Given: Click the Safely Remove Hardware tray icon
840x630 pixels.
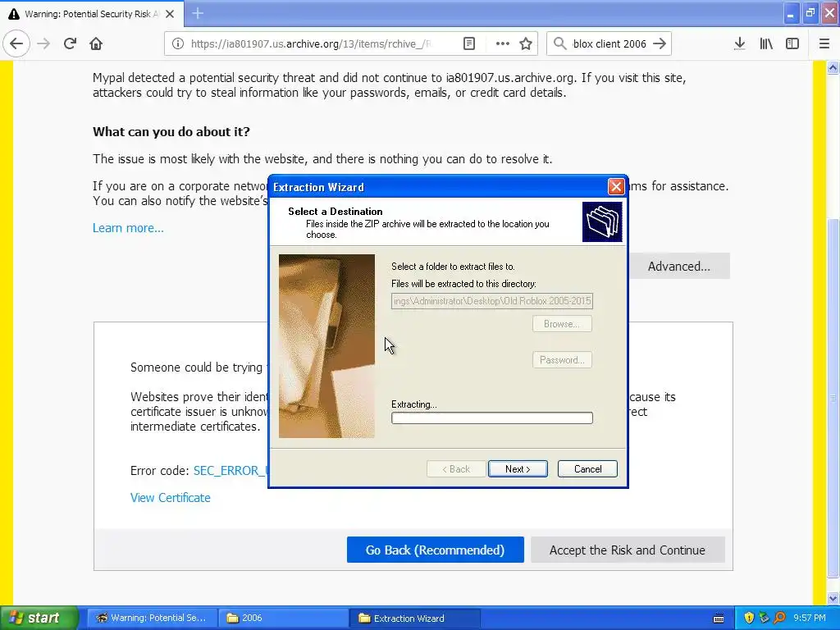Looking at the screenshot, I should [764, 618].
